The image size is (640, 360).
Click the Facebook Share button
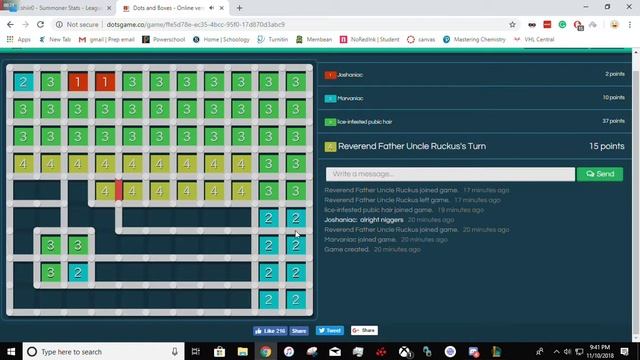pos(299,331)
